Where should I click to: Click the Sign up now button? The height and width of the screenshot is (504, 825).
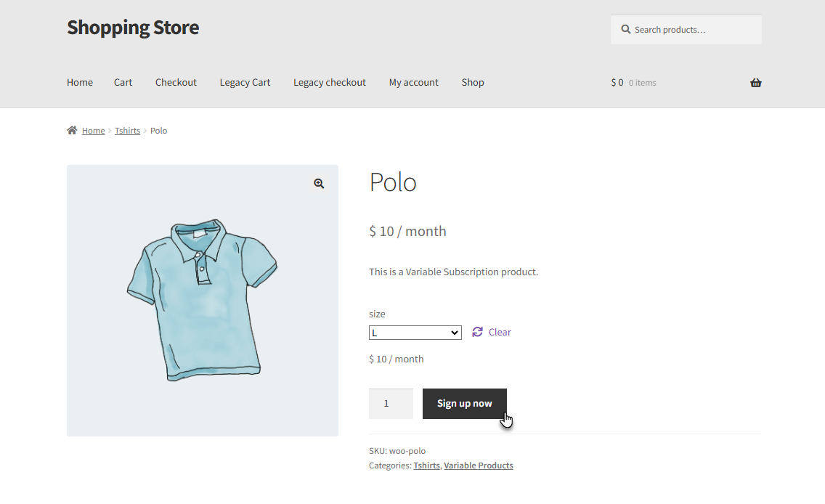(x=465, y=404)
